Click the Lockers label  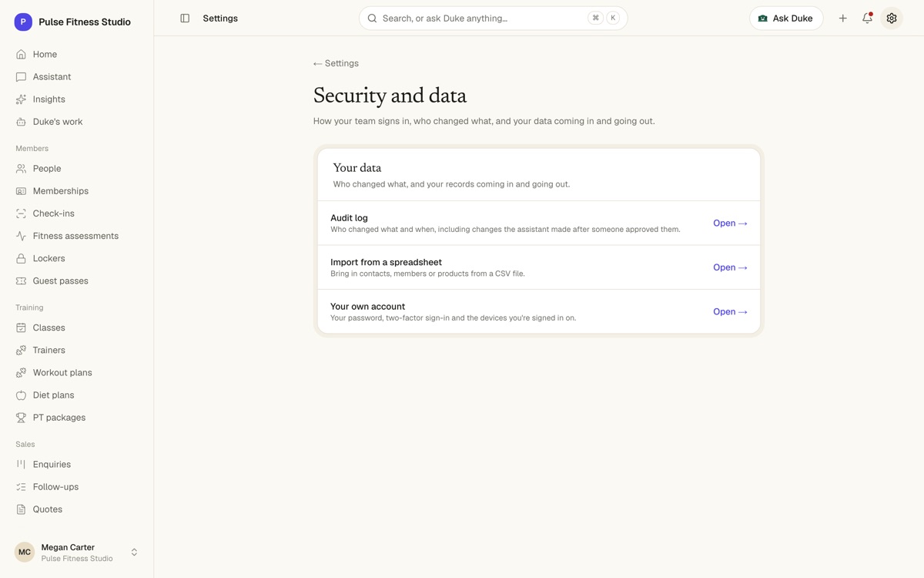point(49,258)
